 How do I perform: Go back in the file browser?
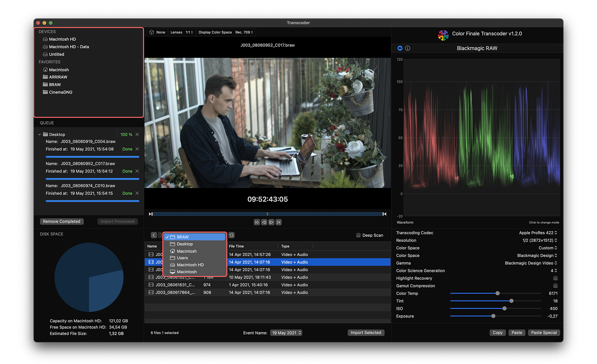[x=154, y=235]
